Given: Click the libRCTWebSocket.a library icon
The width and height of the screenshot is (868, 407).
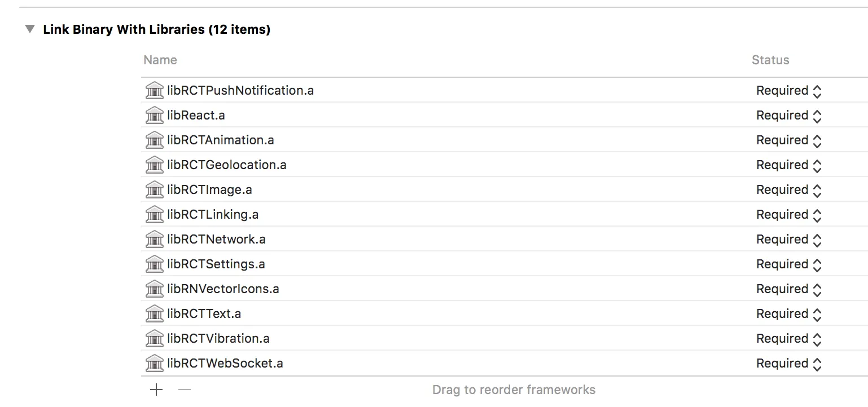Looking at the screenshot, I should (x=154, y=364).
